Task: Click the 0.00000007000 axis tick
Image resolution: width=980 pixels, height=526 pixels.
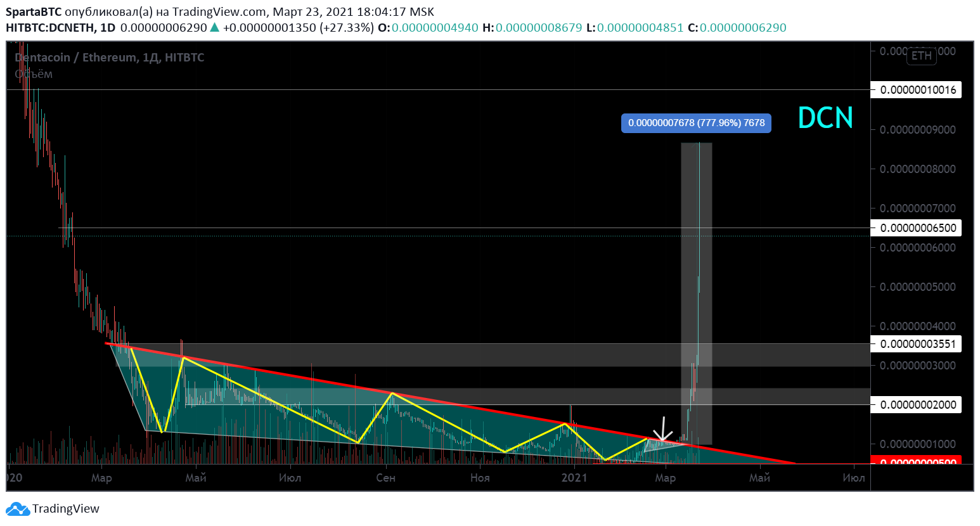Action: point(918,208)
